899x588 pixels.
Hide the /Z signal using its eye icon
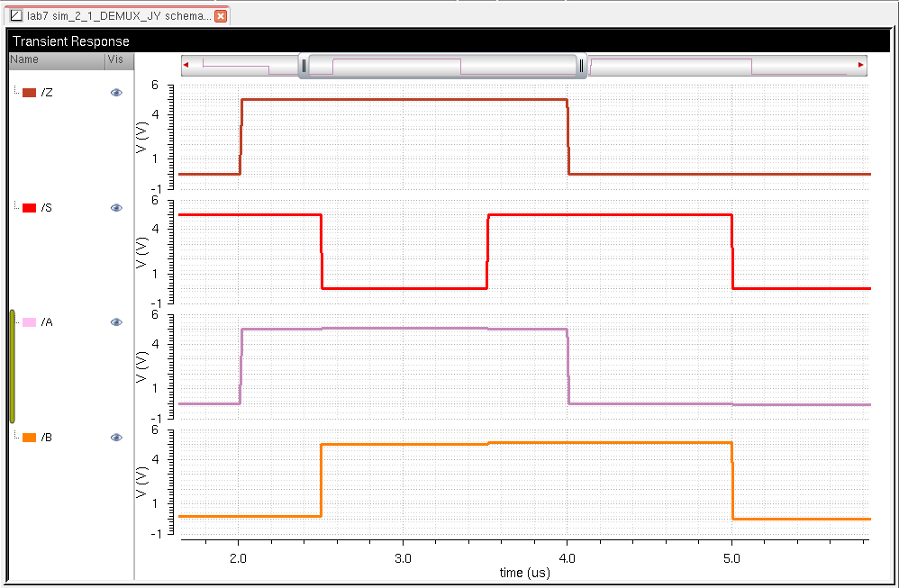click(x=116, y=93)
